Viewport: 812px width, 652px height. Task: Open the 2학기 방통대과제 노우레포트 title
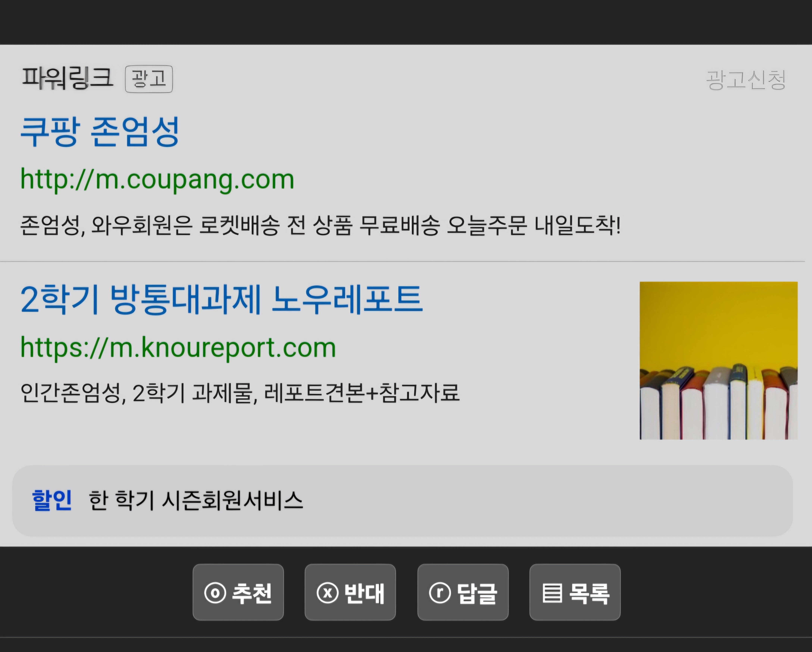click(222, 299)
